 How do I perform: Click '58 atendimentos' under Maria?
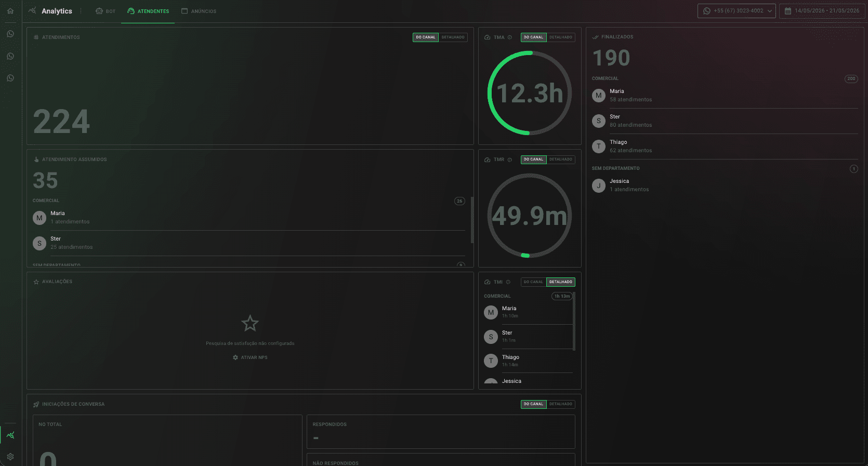pos(630,100)
